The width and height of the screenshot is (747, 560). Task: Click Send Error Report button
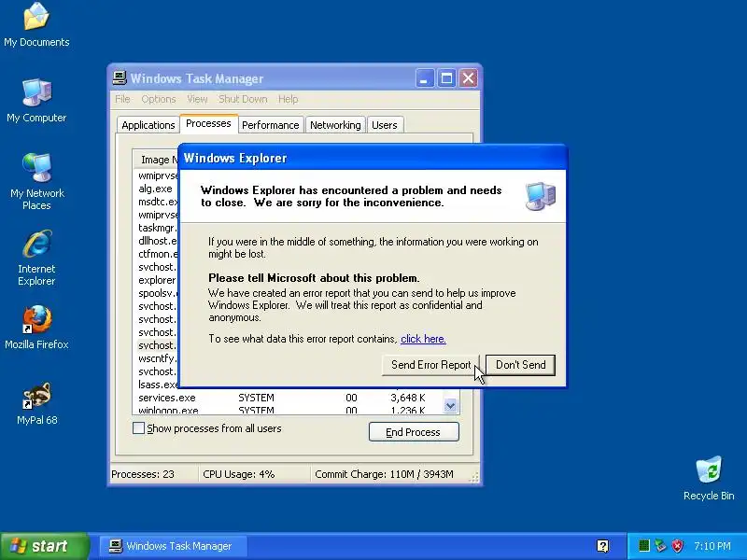click(430, 365)
